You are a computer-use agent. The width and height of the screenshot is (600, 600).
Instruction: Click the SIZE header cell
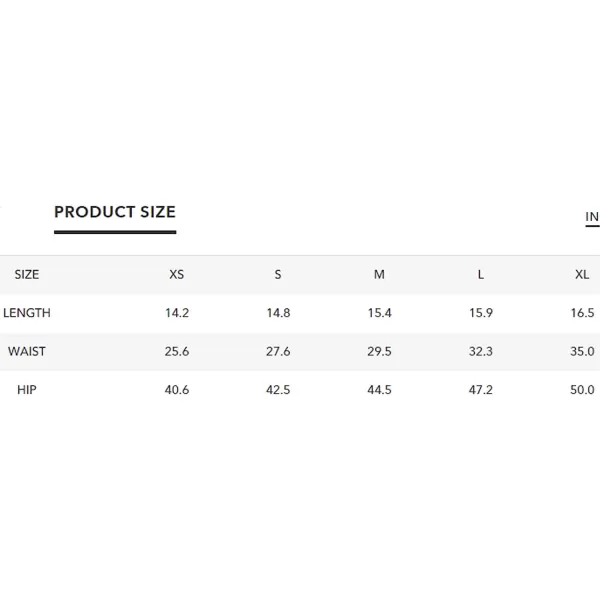pos(27,274)
